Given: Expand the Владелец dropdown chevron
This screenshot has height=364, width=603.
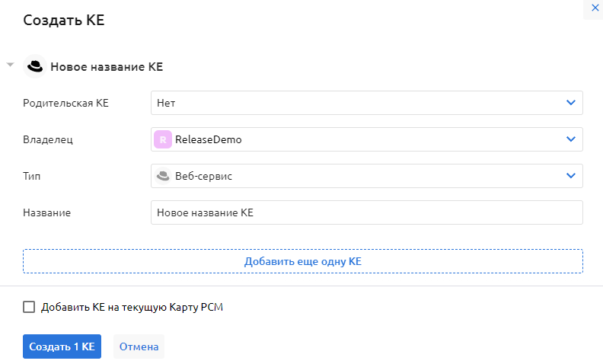Looking at the screenshot, I should tap(570, 139).
